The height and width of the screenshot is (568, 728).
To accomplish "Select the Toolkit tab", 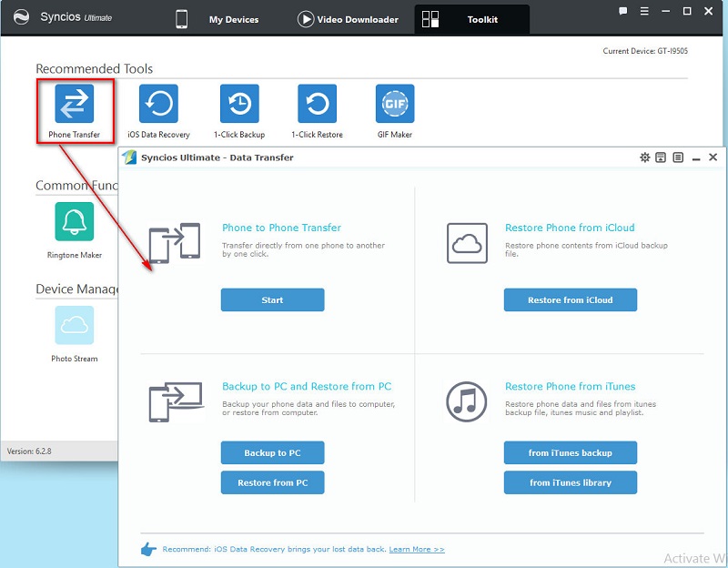I will (x=471, y=19).
